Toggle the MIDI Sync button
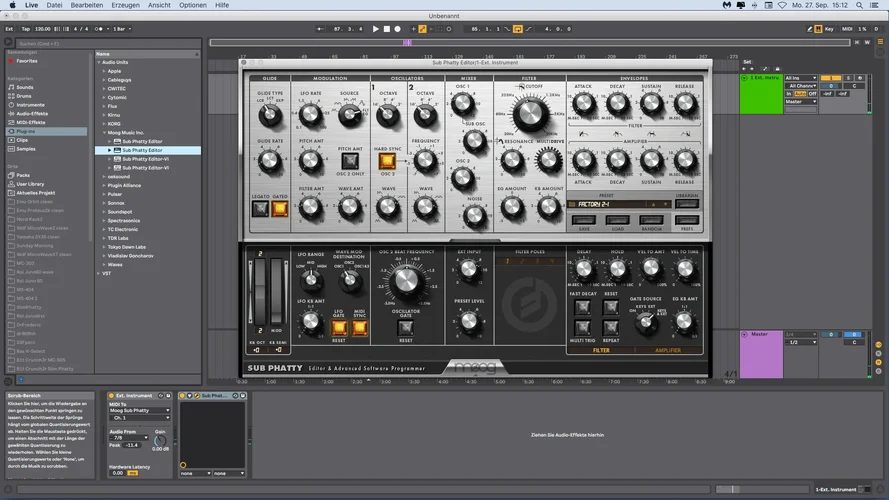 click(x=359, y=326)
